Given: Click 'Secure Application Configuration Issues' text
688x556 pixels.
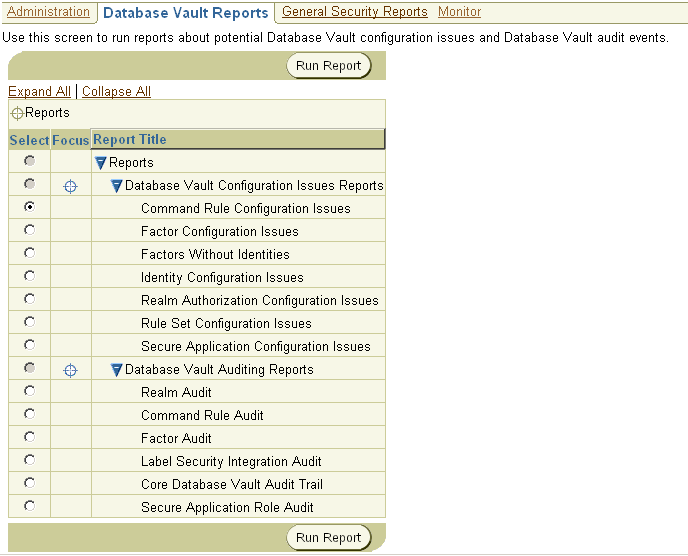Looking at the screenshot, I should [x=256, y=347].
